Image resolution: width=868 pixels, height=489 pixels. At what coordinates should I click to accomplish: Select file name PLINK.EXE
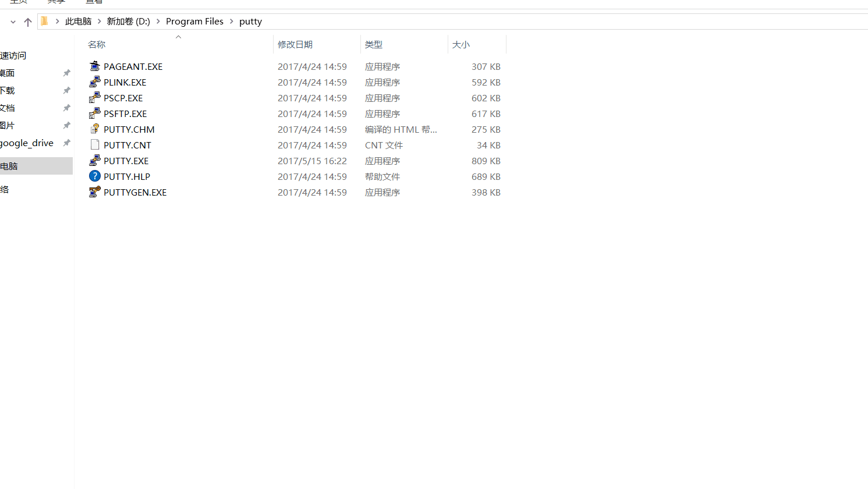125,82
